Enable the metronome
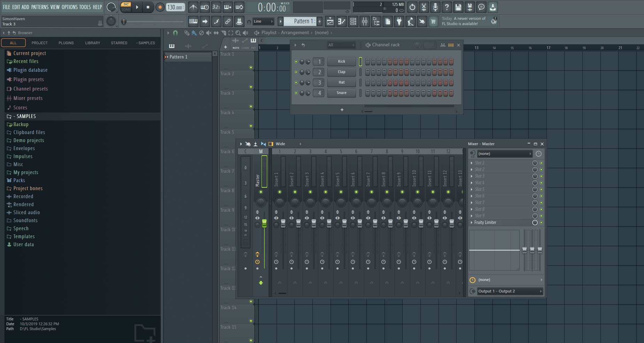 [x=193, y=7]
